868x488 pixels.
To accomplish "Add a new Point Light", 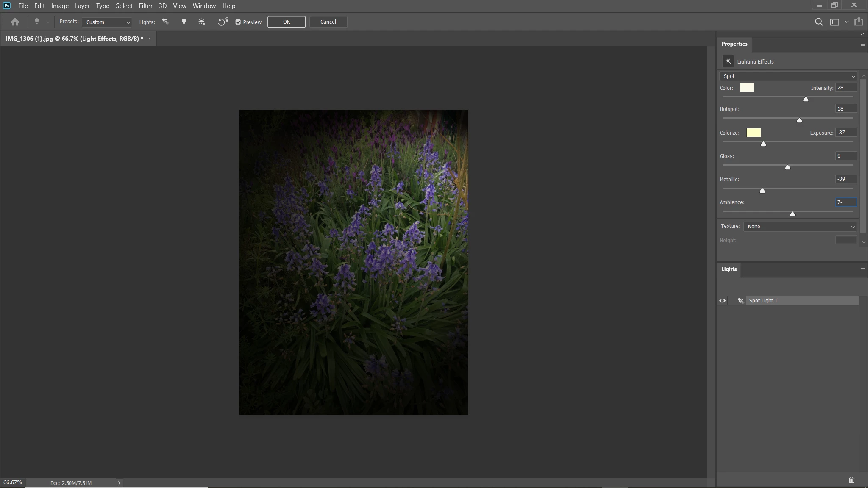I will (184, 22).
